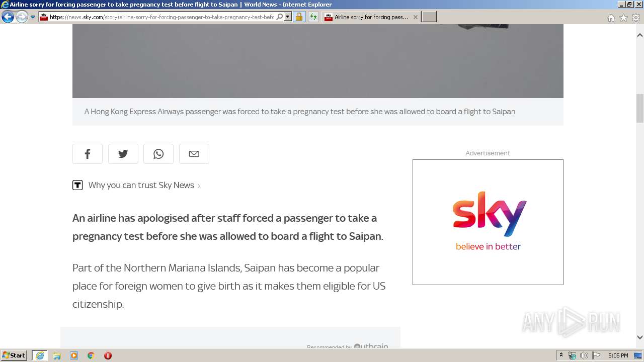
Task: Select Internet Explorer in the taskbar
Action: tap(40, 355)
